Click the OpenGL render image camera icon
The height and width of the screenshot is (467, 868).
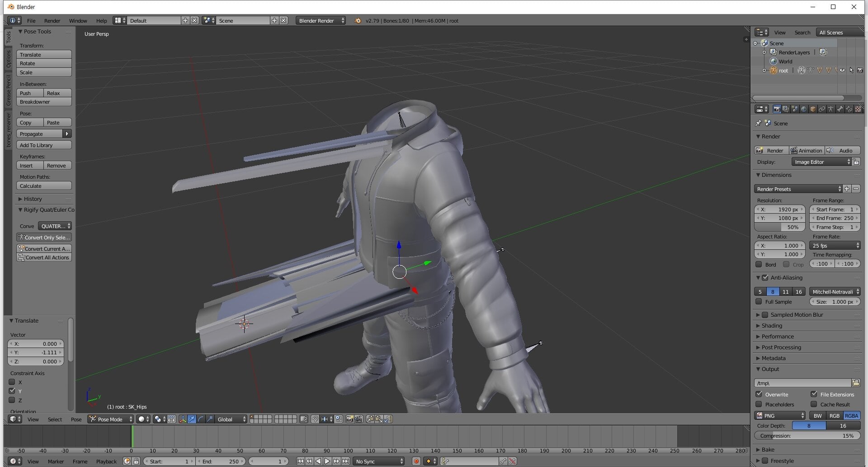coord(349,419)
